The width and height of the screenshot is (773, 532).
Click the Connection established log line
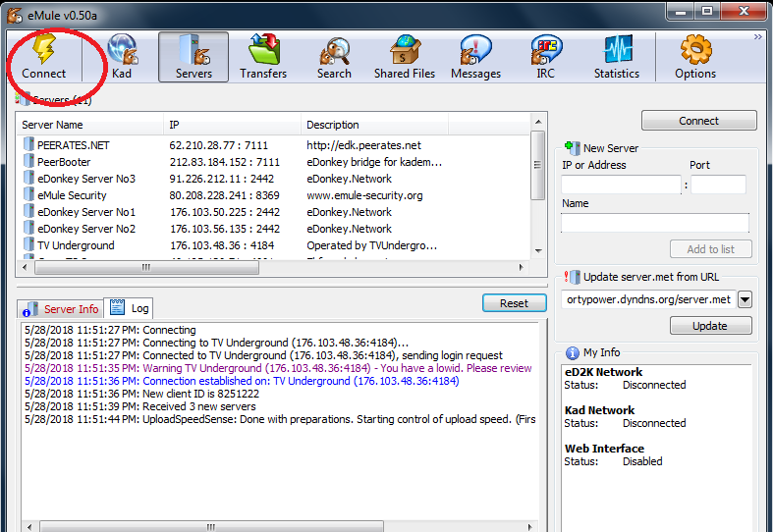(242, 381)
